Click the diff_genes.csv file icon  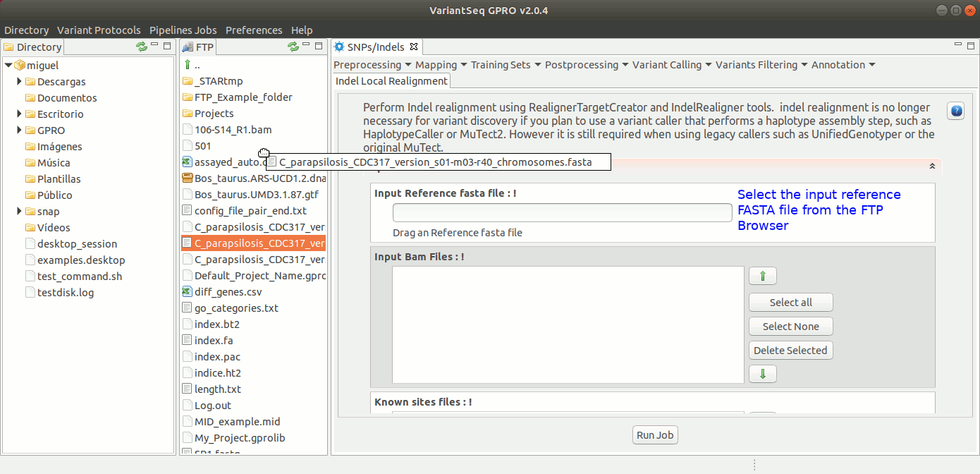(x=187, y=292)
